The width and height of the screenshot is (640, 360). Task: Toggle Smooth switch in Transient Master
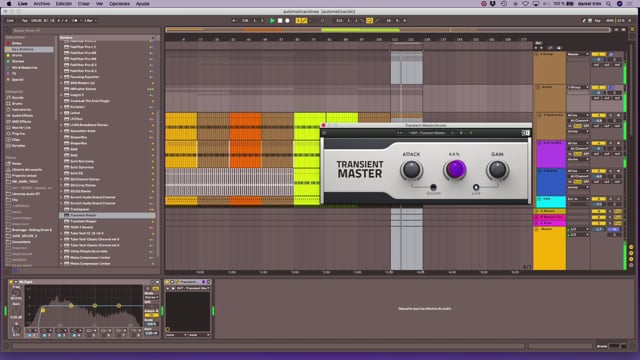pos(433,187)
